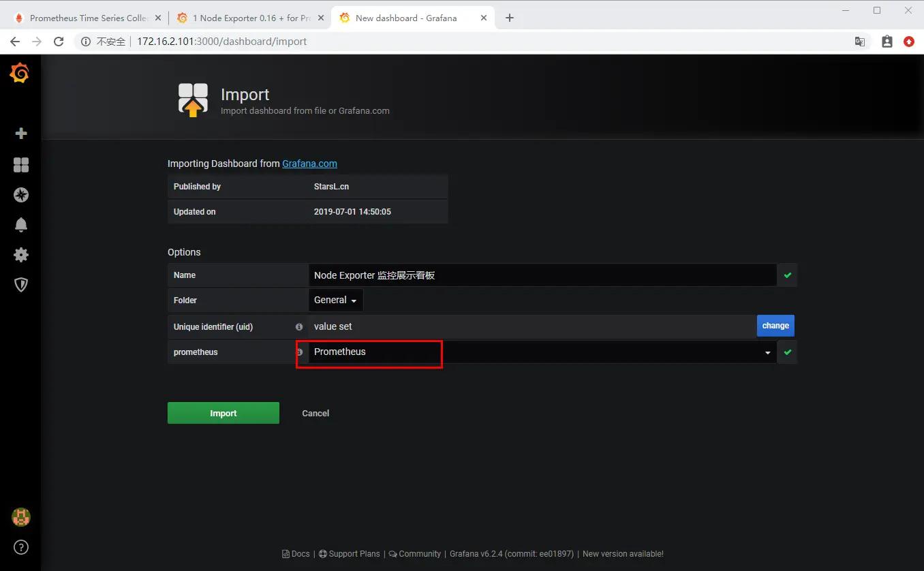Open the Create plus menu in sidebar
The height and width of the screenshot is (571, 924).
point(21,134)
